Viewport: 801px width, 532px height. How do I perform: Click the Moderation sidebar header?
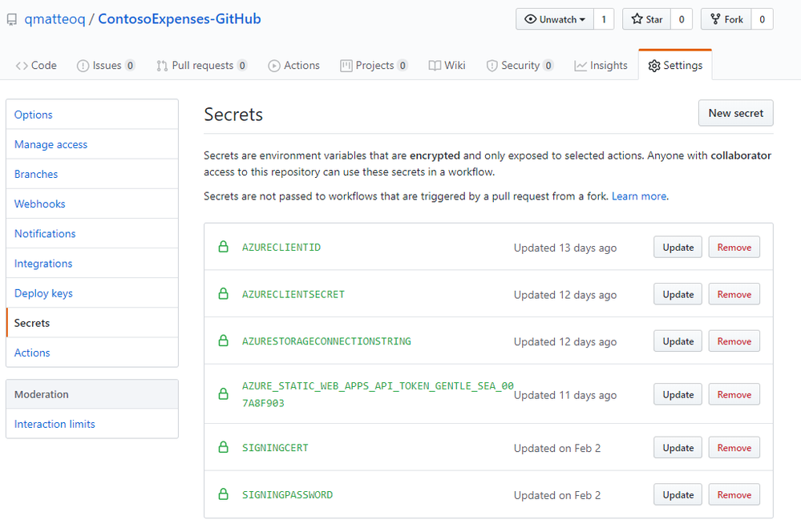click(x=92, y=394)
